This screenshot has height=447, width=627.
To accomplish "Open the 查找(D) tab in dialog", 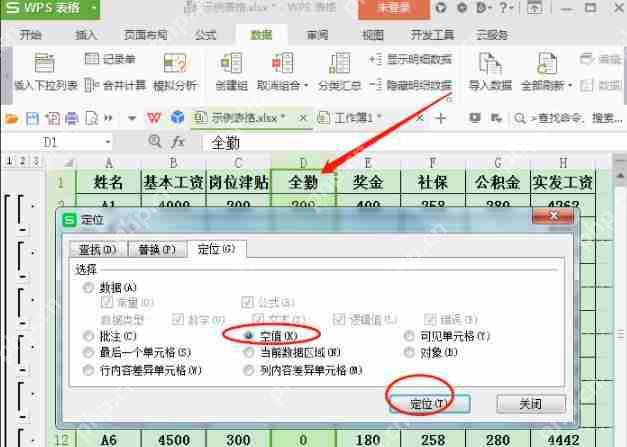I will [x=98, y=249].
